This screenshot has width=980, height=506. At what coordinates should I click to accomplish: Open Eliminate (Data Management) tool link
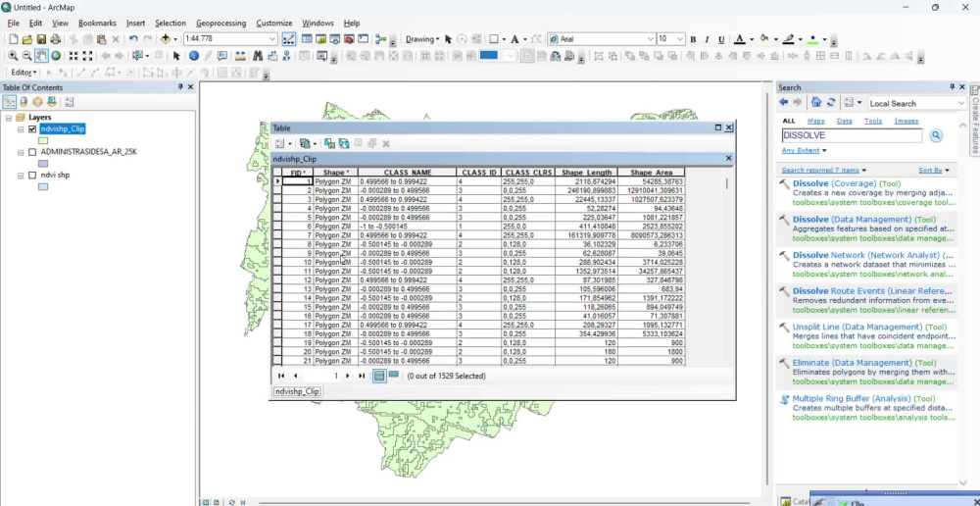click(x=853, y=363)
